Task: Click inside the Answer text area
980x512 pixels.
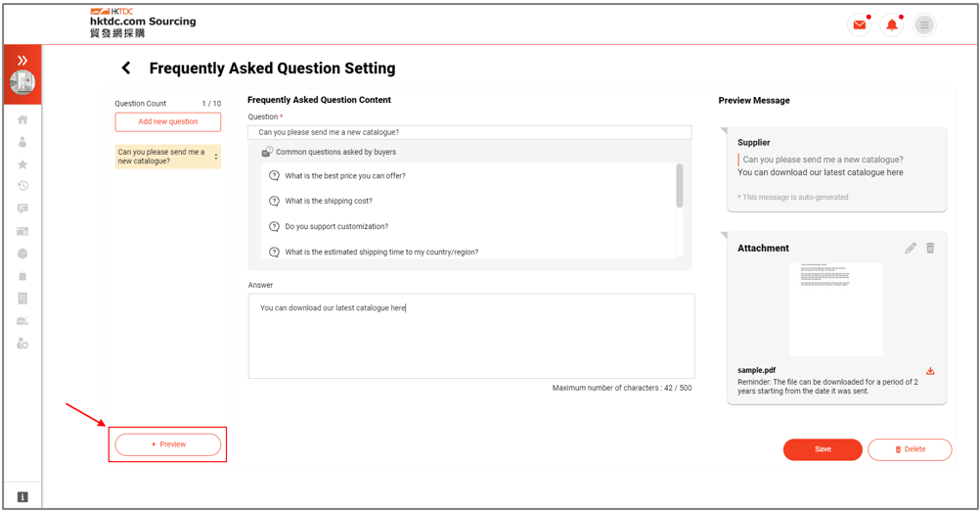Action: [471, 336]
